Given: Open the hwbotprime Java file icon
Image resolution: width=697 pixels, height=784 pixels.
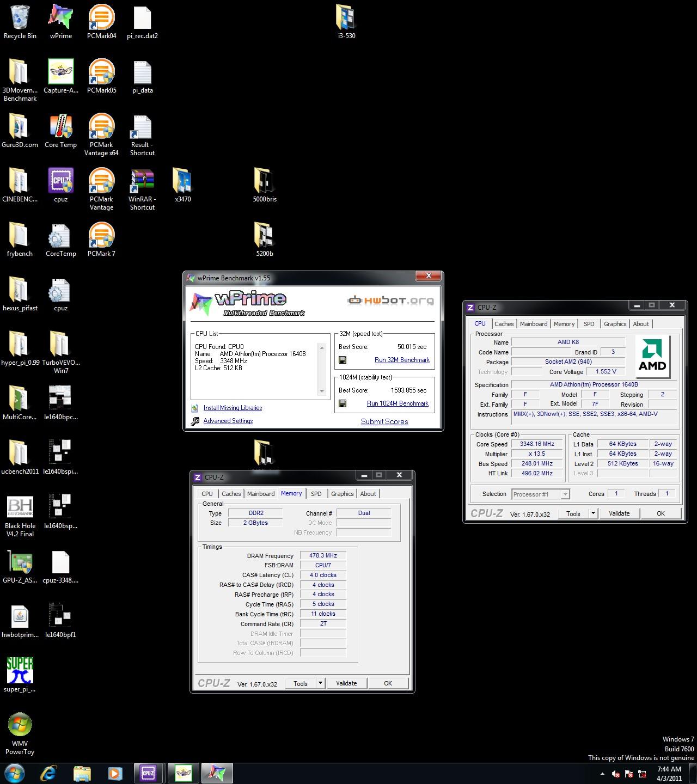Looking at the screenshot, I should point(20,621).
